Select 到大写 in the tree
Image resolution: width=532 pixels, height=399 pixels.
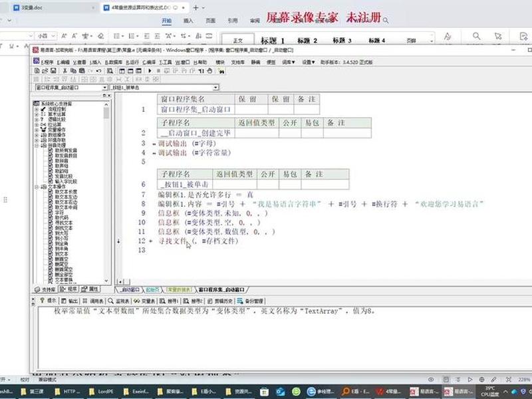(61, 233)
